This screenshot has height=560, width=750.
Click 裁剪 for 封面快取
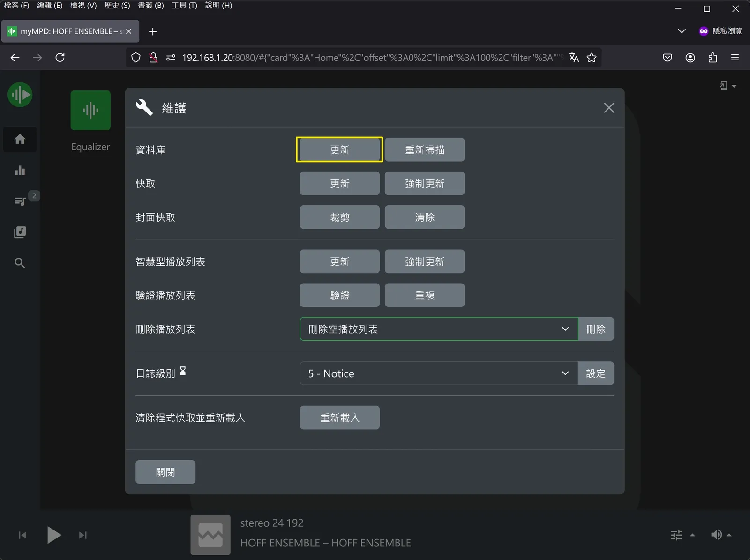[339, 217]
